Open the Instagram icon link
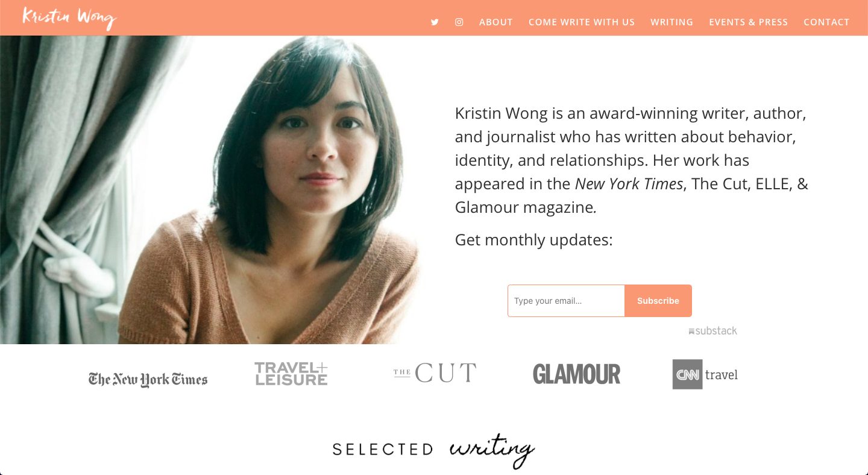 point(459,22)
